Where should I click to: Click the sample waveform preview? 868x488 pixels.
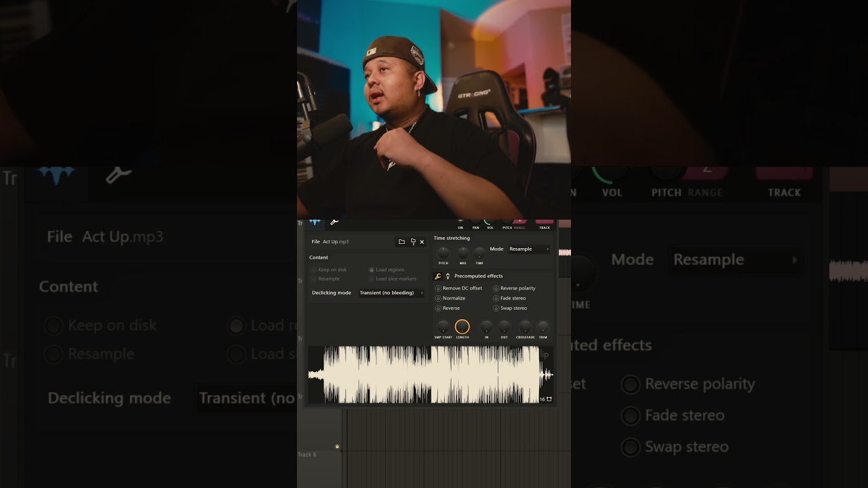pos(431,375)
